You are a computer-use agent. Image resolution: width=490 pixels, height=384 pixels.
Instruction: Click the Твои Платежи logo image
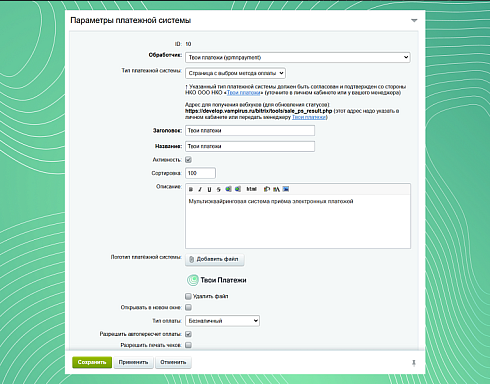[217, 280]
